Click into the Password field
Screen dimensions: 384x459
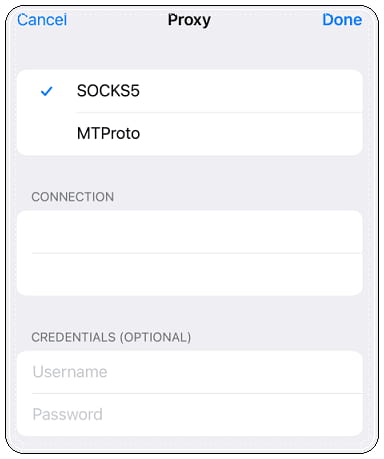189,415
